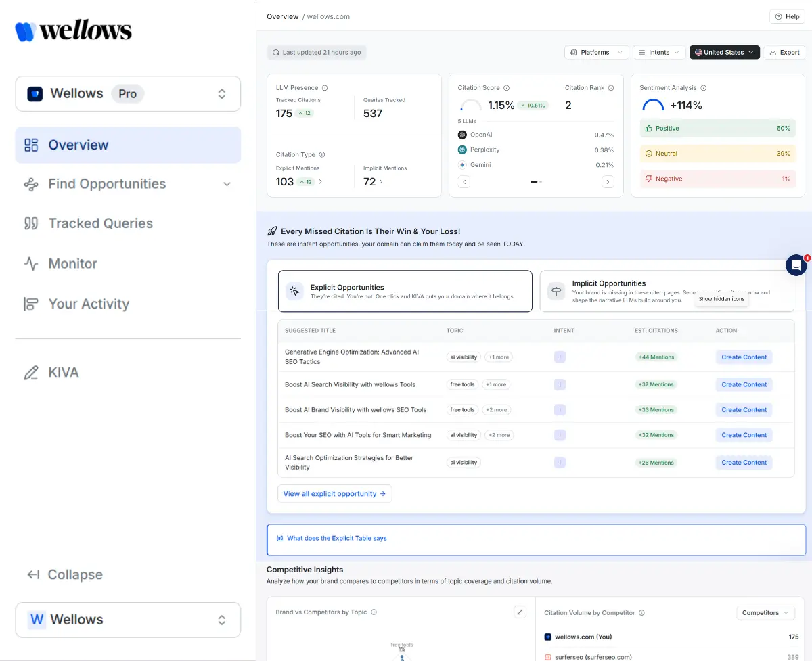The width and height of the screenshot is (812, 661).
Task: Expand +1 more topics in Boost AI Search row
Action: click(x=496, y=384)
